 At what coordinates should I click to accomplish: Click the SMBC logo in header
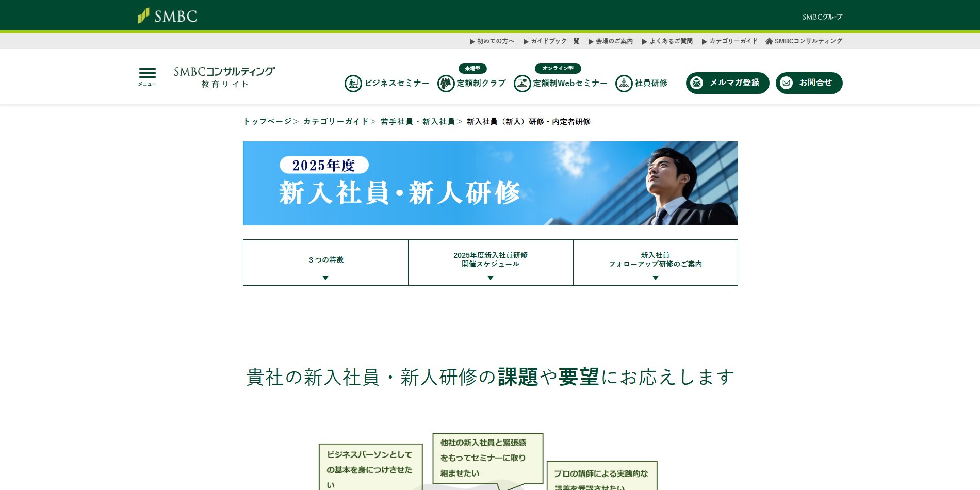168,16
